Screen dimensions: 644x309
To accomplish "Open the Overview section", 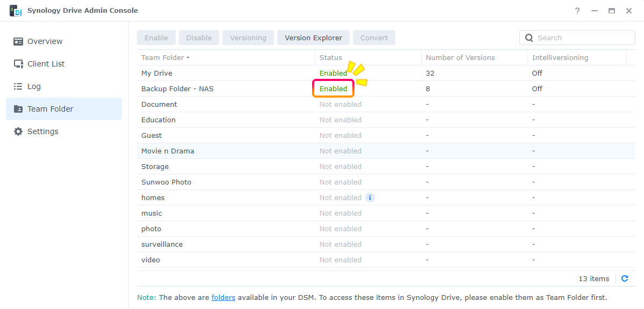I will click(64, 41).
